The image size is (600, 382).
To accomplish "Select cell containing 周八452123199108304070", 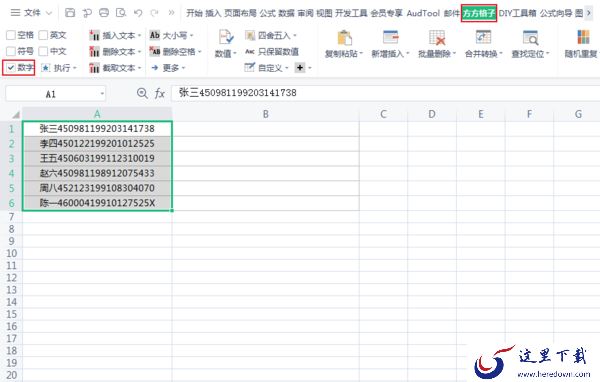I will coord(97,188).
